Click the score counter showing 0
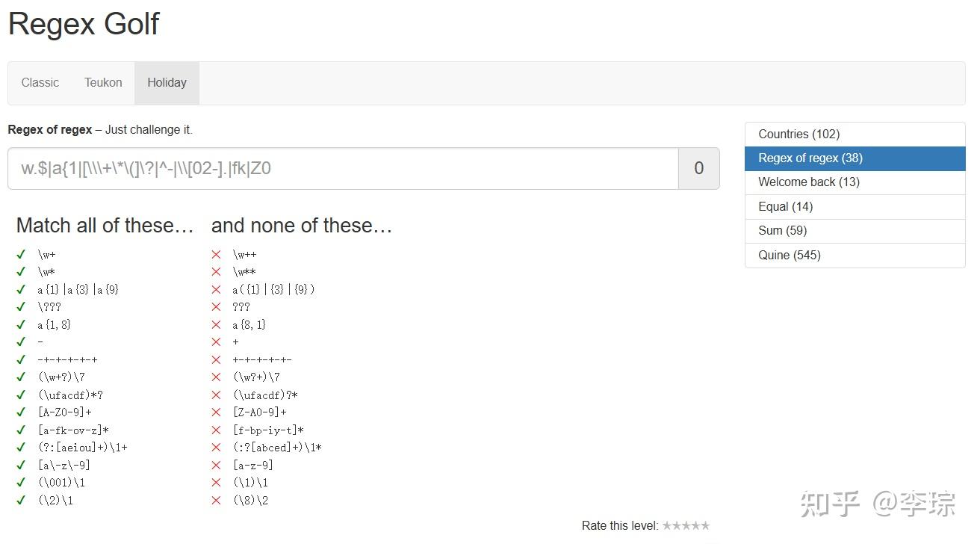Image resolution: width=980 pixels, height=544 pixels. (x=698, y=168)
